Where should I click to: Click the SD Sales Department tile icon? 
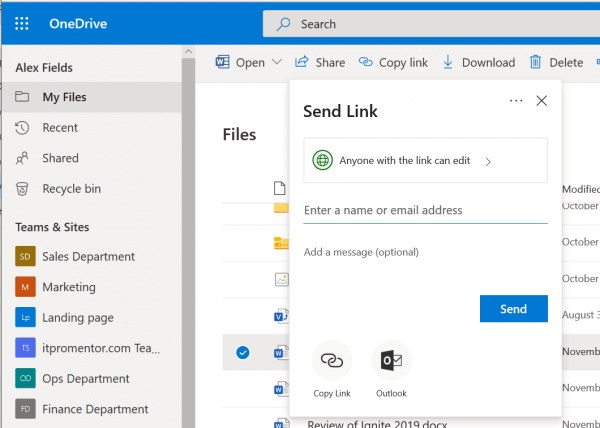(x=25, y=256)
